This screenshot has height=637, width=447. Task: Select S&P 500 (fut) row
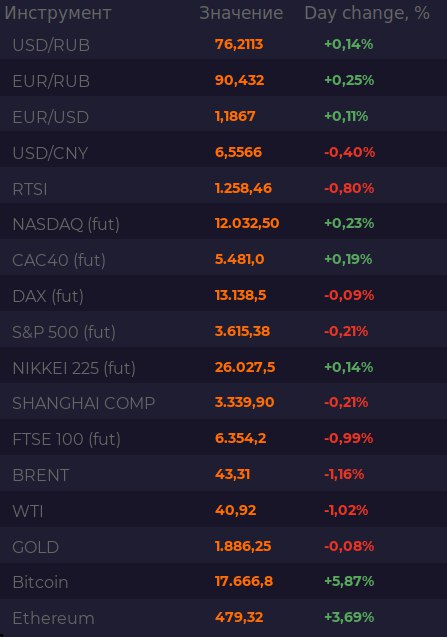click(224, 332)
